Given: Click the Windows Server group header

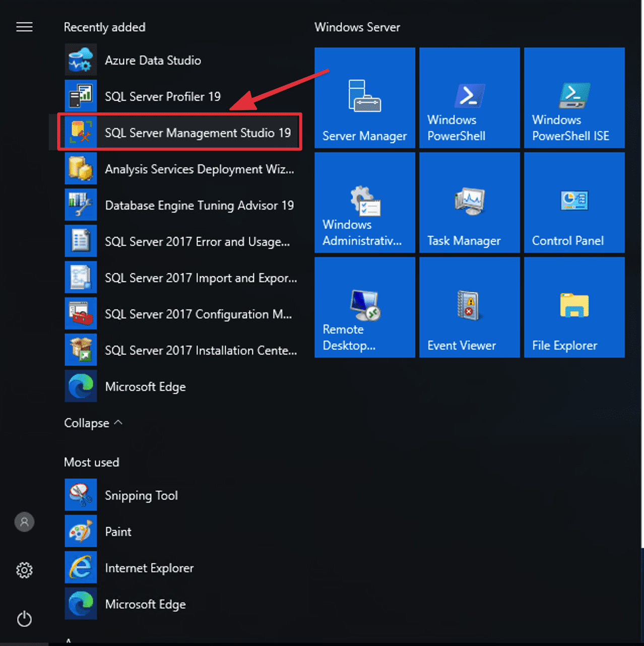Looking at the screenshot, I should point(357,27).
